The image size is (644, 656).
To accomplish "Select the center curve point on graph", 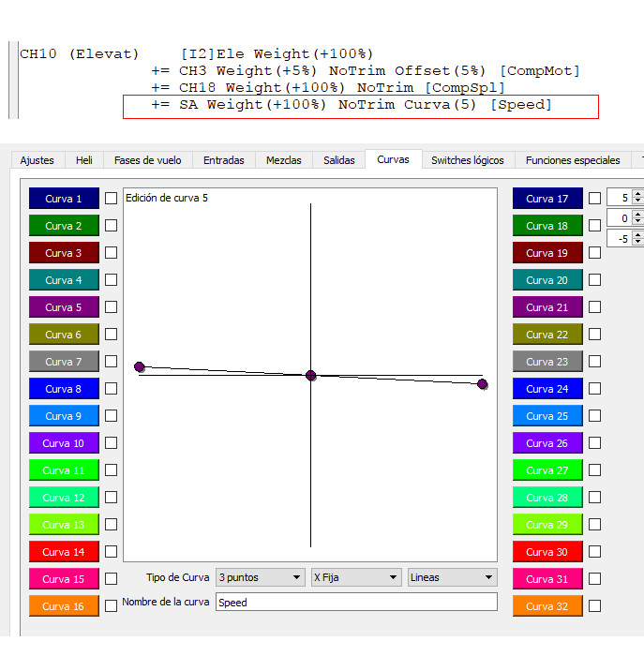I will pos(311,375).
